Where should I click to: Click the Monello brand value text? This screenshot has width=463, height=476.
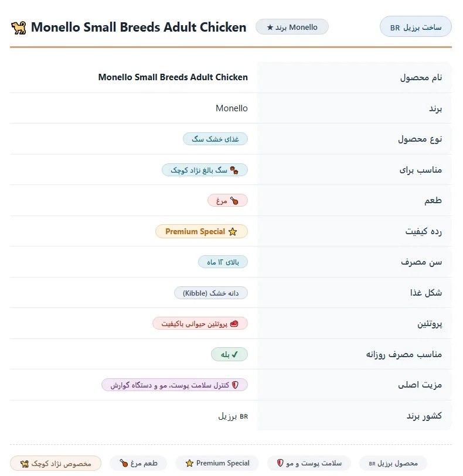tap(231, 108)
